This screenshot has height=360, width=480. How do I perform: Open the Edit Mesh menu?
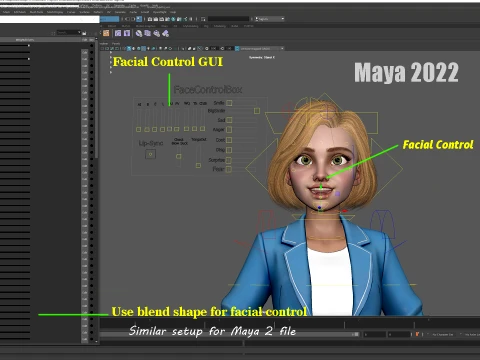click(x=20, y=12)
